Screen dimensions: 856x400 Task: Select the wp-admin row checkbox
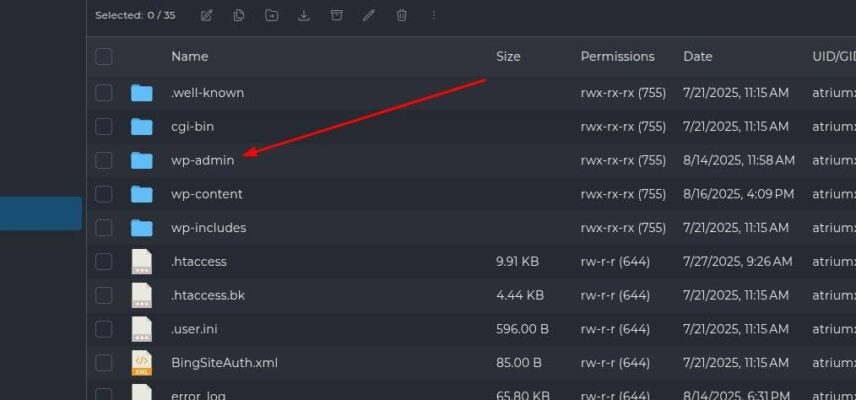pyautogui.click(x=104, y=160)
